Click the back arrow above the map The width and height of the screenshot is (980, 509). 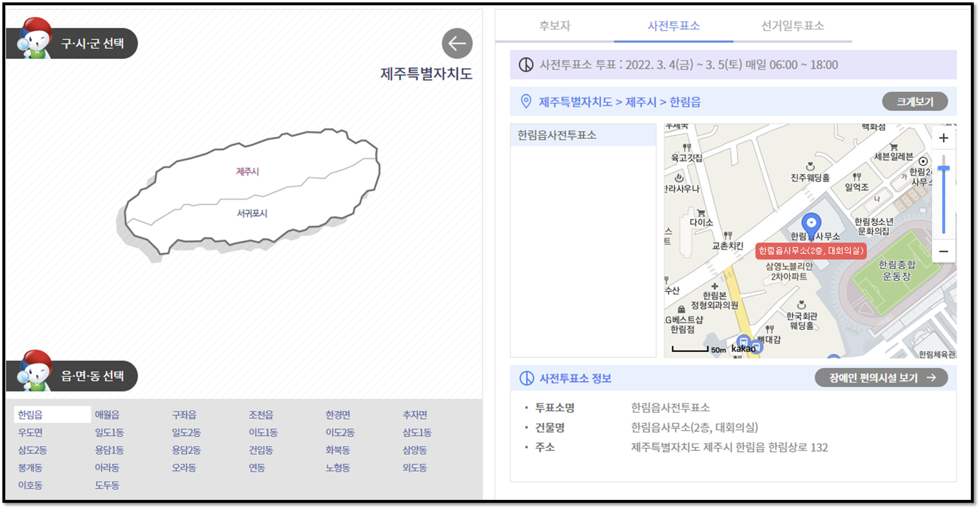point(456,43)
